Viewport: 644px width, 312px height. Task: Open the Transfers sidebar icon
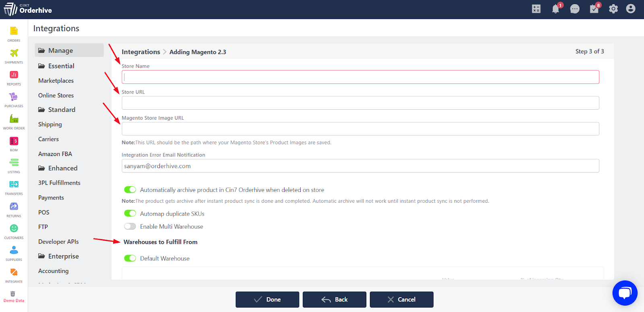point(14,184)
